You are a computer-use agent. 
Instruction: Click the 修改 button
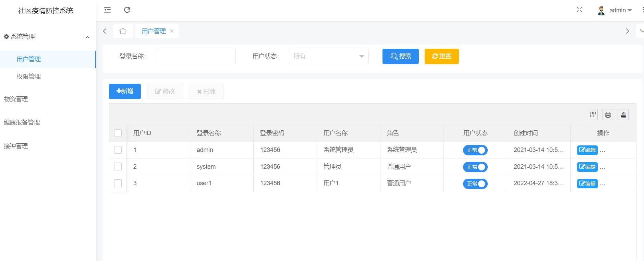pos(165,91)
